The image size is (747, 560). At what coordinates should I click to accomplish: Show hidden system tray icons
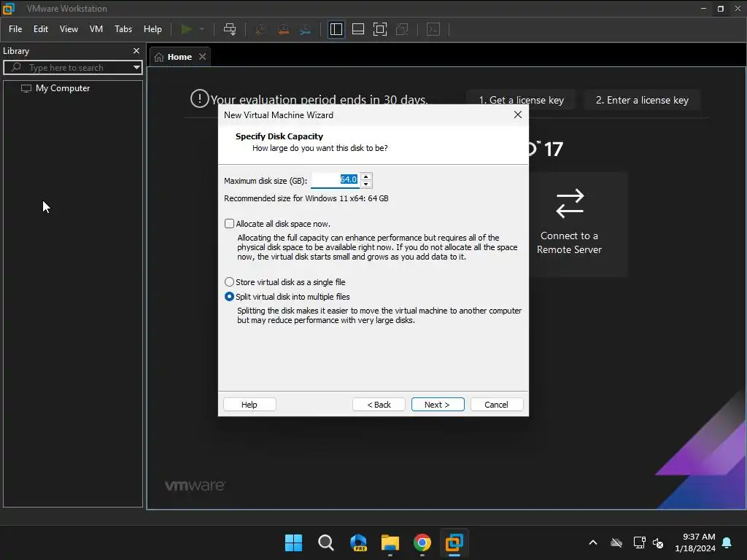click(x=593, y=542)
